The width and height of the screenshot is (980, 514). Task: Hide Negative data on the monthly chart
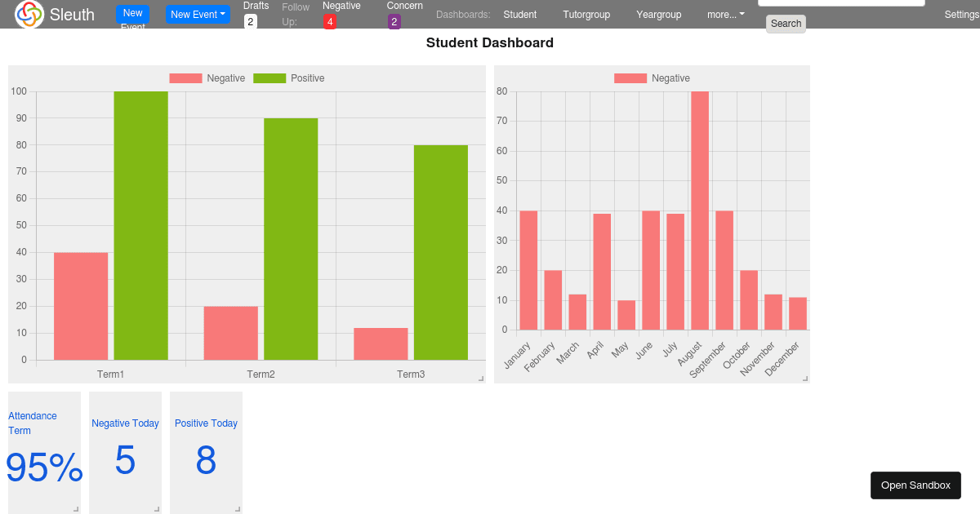click(x=671, y=78)
